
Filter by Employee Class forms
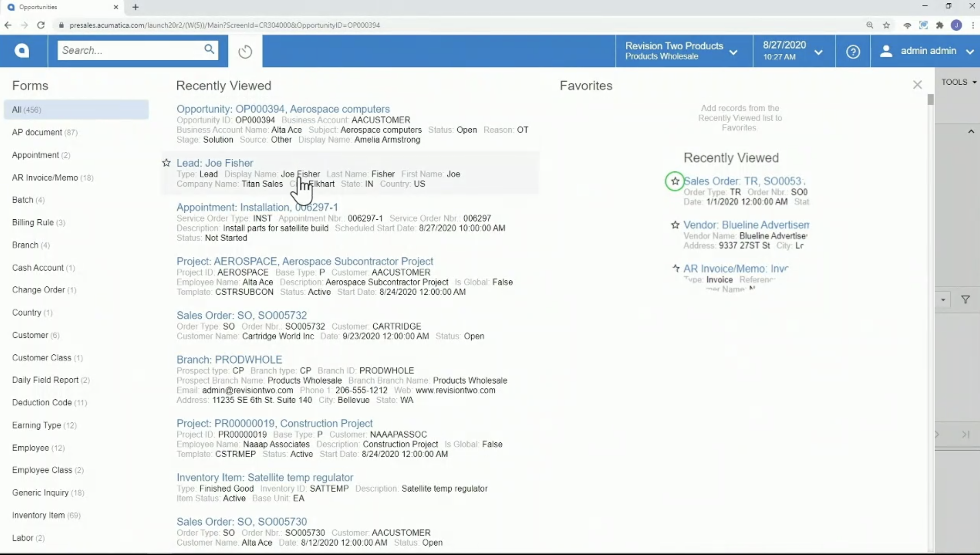click(48, 470)
